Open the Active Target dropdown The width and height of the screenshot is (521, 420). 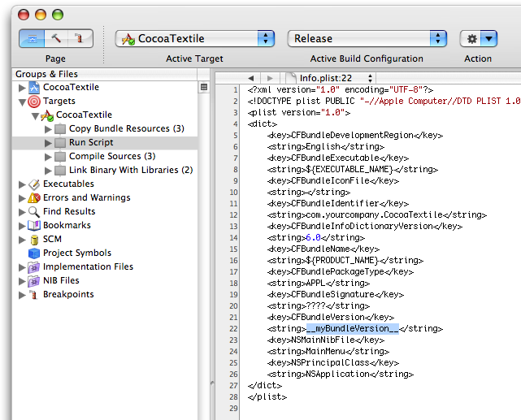195,38
